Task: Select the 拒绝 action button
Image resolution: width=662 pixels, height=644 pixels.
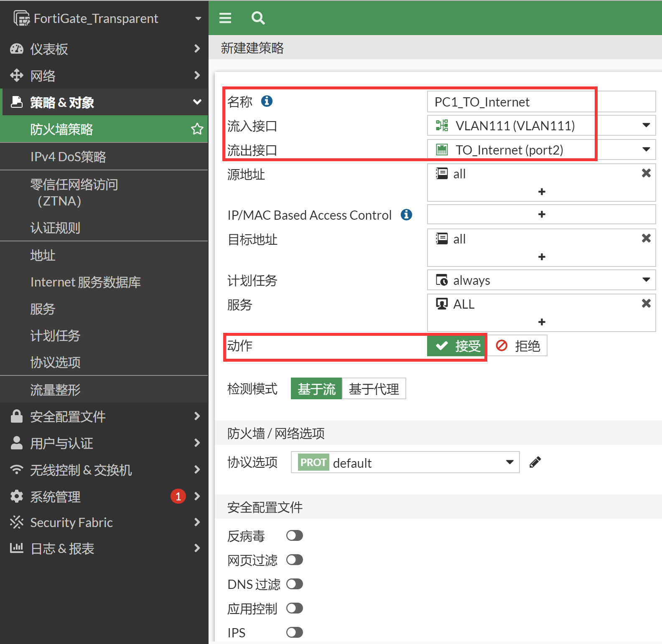Action: coord(518,346)
